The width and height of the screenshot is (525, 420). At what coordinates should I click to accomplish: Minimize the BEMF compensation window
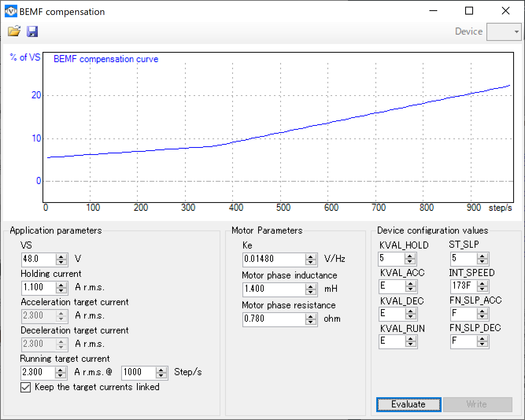tap(433, 11)
